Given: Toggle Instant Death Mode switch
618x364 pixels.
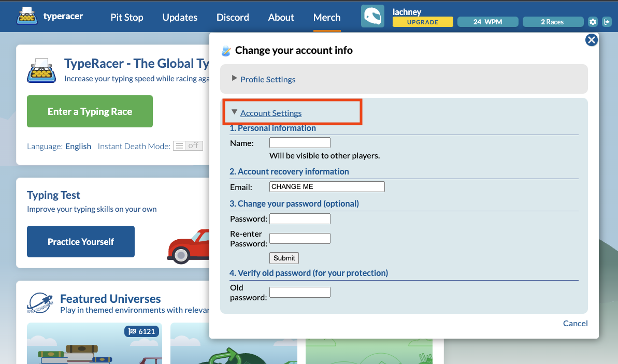Looking at the screenshot, I should pyautogui.click(x=188, y=146).
